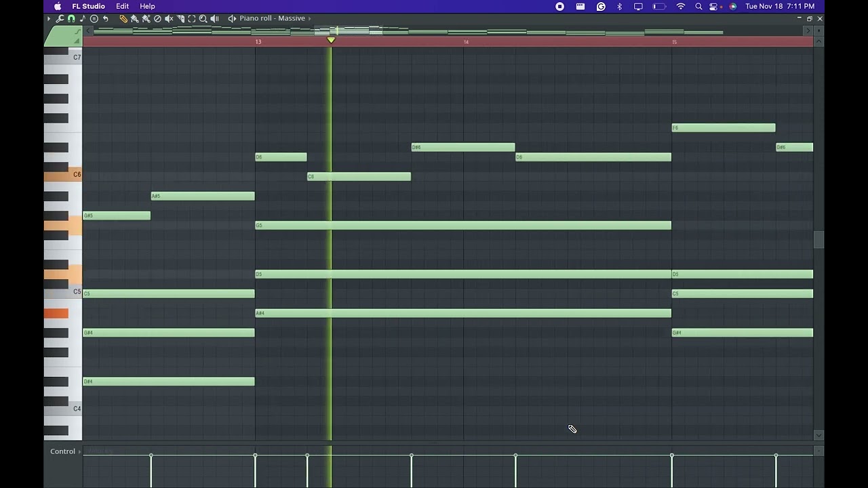Open the Help menu
868x488 pixels.
coord(147,6)
